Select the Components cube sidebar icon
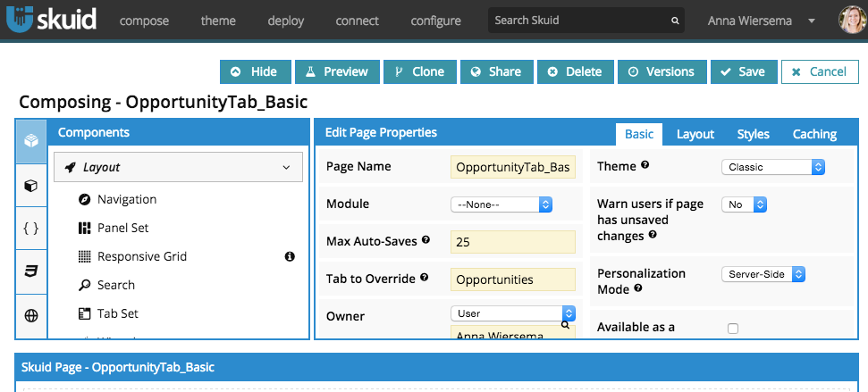Screen dimensions: 868x392 click(31, 141)
